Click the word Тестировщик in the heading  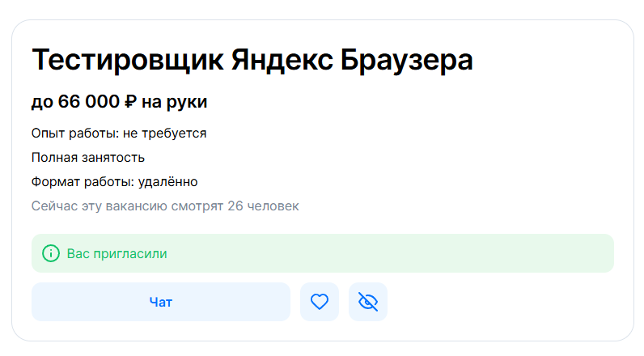(x=128, y=61)
